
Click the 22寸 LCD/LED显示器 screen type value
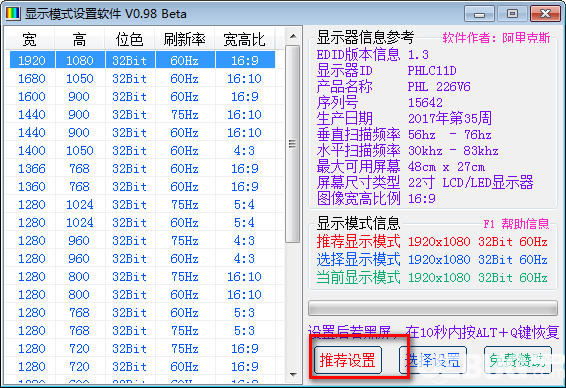[471, 183]
